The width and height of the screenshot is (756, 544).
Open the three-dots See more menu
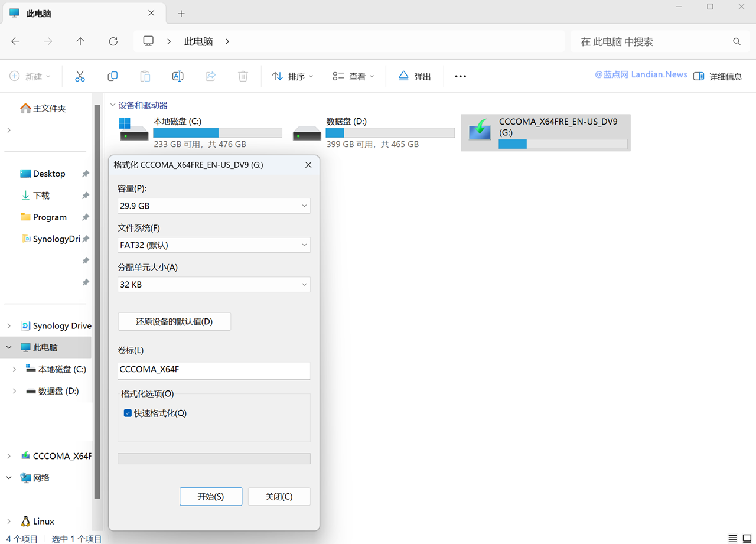[x=460, y=76]
